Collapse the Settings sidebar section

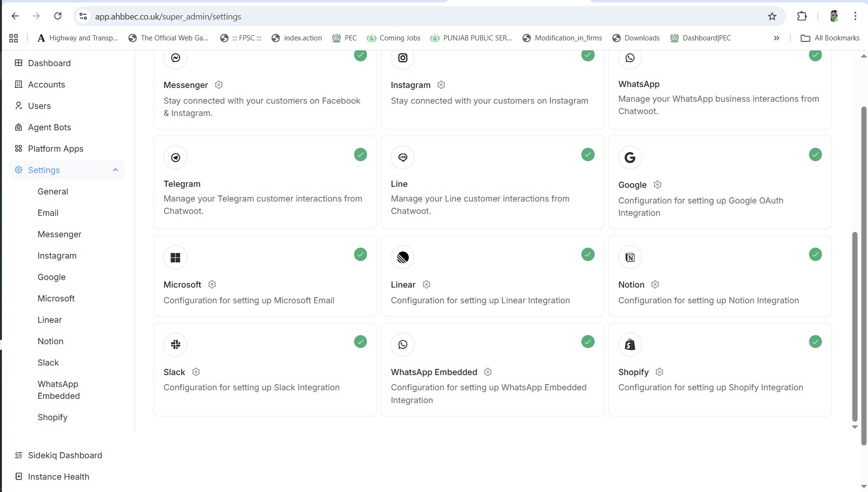point(115,170)
